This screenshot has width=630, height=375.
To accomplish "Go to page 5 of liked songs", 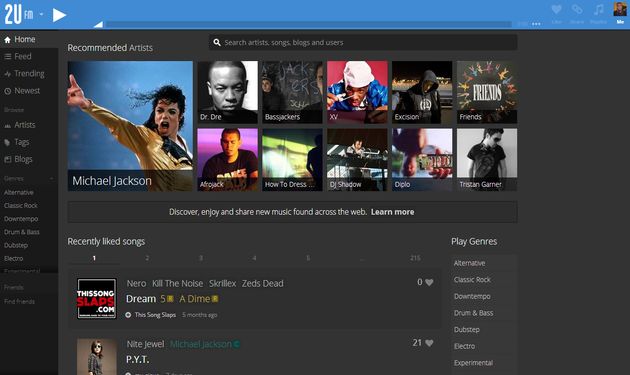I will [x=308, y=258].
